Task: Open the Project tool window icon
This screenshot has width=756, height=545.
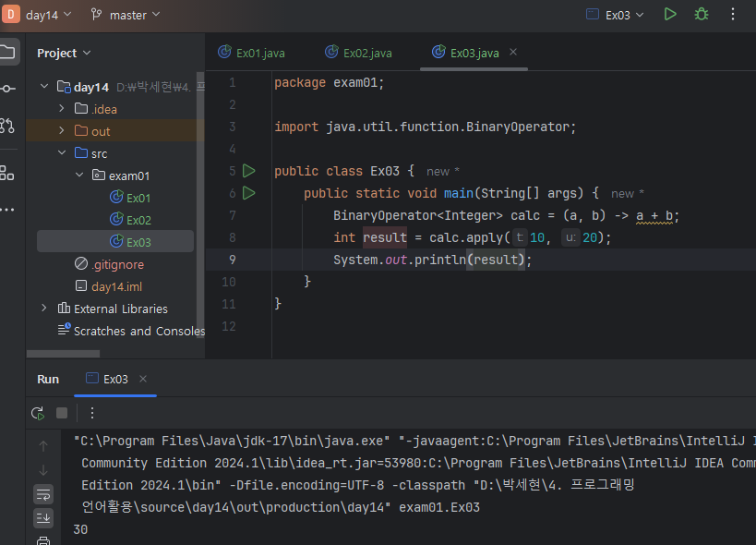Action: pos(7,52)
